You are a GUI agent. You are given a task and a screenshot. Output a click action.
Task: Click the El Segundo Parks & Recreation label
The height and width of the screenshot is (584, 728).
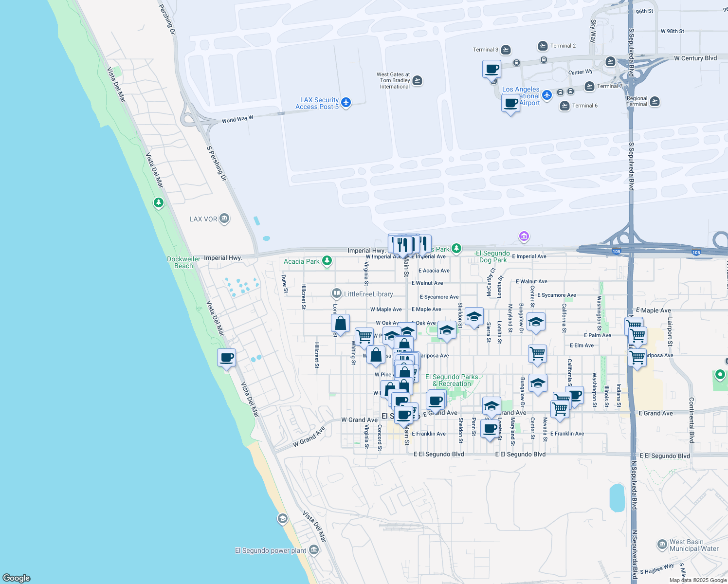(x=453, y=380)
